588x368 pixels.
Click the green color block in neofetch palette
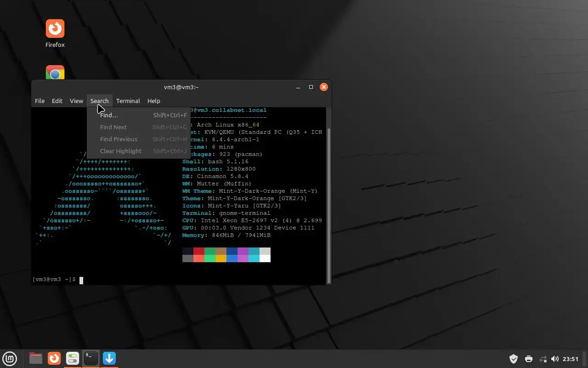click(210, 251)
